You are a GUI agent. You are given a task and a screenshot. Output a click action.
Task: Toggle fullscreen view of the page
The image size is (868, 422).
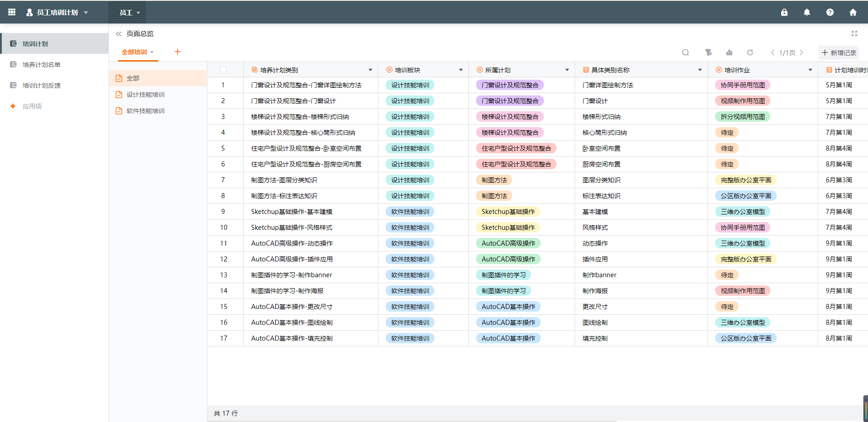[x=854, y=33]
